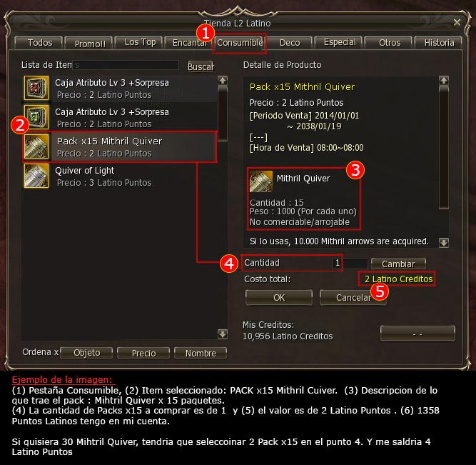Screen dimensions: 476x465
Task: Click product detail scroll up arrow
Action: (443, 81)
